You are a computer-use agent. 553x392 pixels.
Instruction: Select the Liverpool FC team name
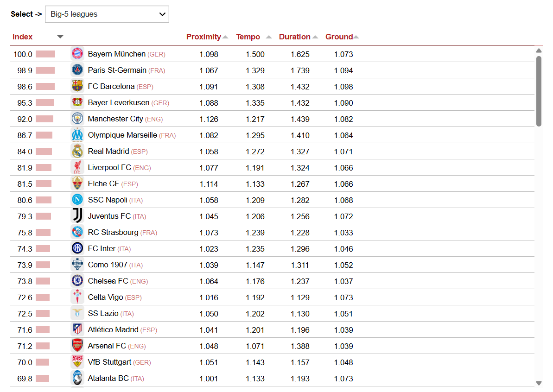pyautogui.click(x=109, y=167)
